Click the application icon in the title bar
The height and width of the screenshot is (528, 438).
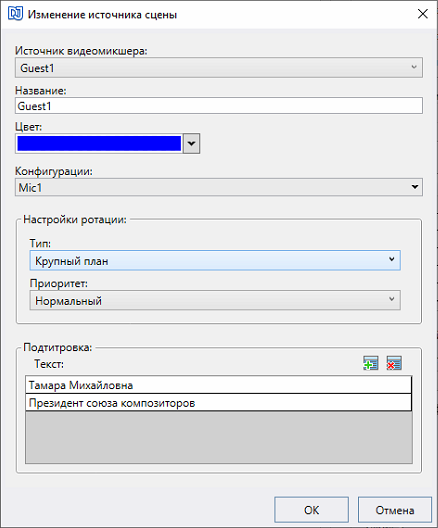coord(15,14)
